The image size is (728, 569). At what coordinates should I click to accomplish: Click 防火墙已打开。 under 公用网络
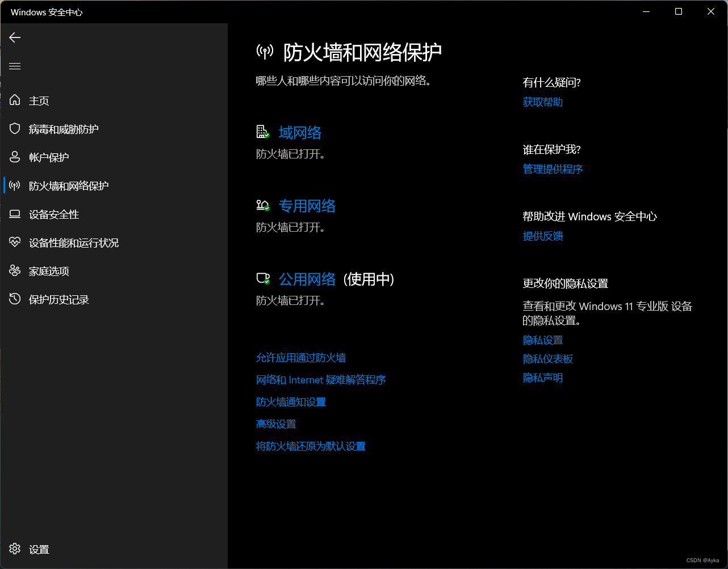click(x=291, y=301)
